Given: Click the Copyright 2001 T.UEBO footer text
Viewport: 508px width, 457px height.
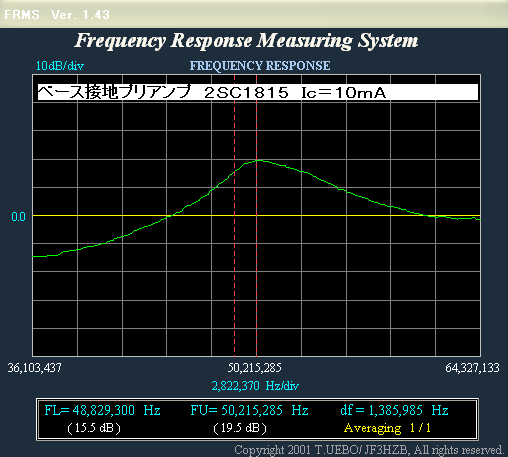Looking at the screenshot, I should [x=368, y=450].
